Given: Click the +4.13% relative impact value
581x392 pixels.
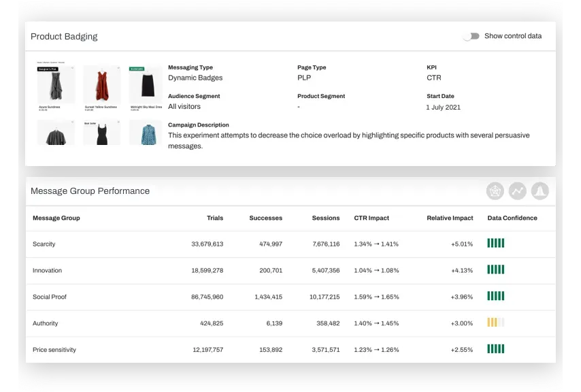Looking at the screenshot, I should point(462,270).
